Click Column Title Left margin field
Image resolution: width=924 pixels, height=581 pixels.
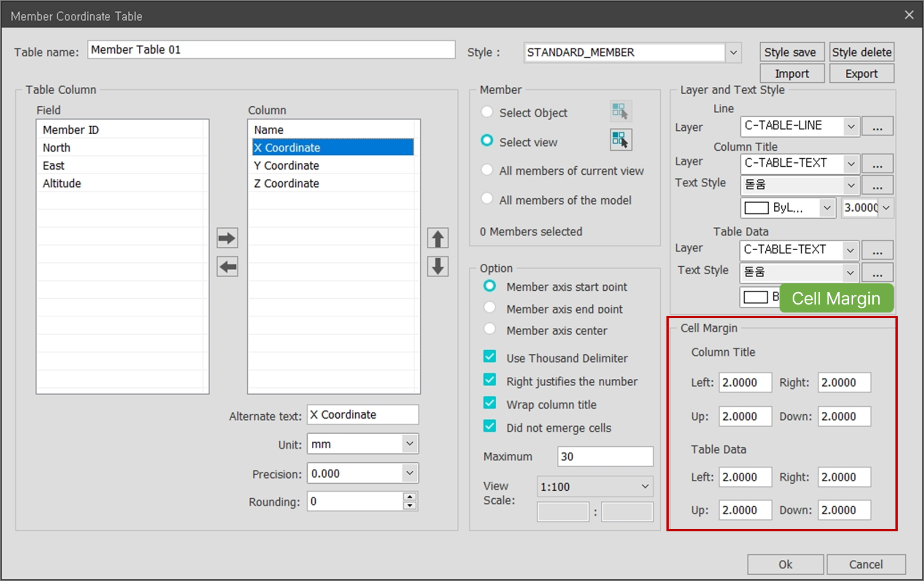pyautogui.click(x=745, y=383)
